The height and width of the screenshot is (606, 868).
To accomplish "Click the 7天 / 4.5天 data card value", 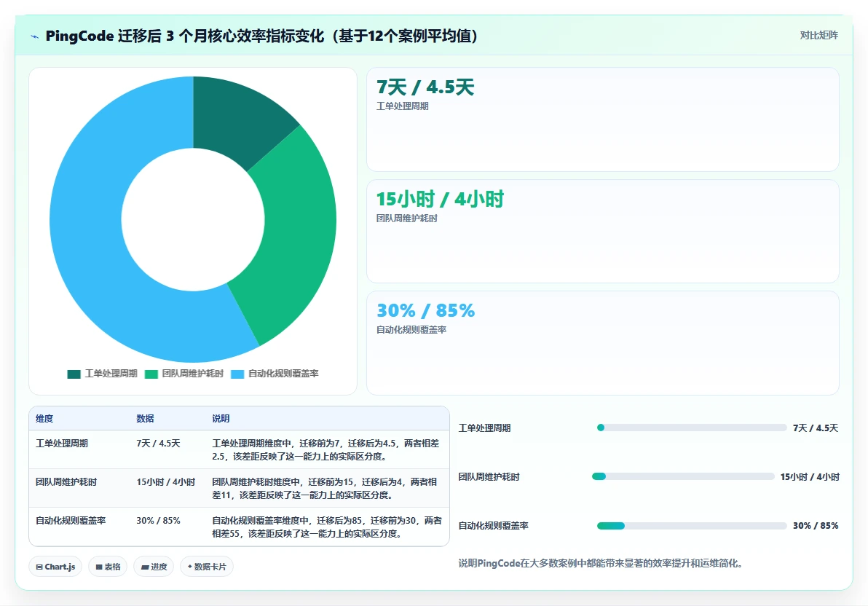I will coord(425,87).
